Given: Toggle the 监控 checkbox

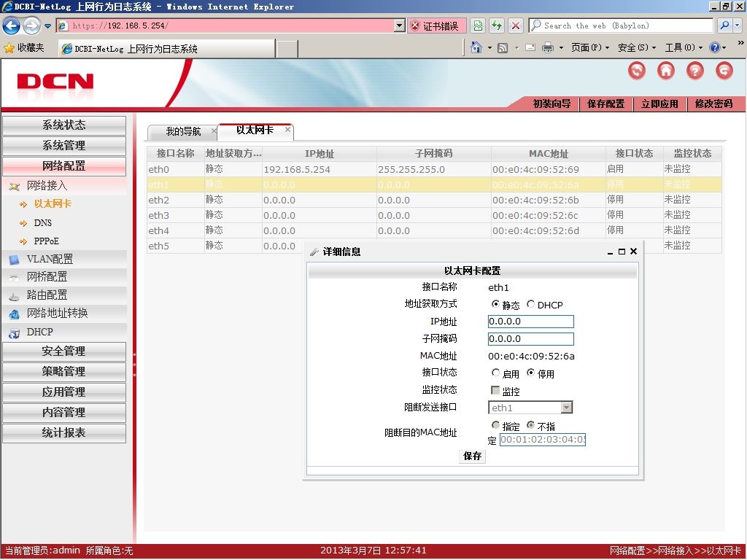Looking at the screenshot, I should pos(495,391).
